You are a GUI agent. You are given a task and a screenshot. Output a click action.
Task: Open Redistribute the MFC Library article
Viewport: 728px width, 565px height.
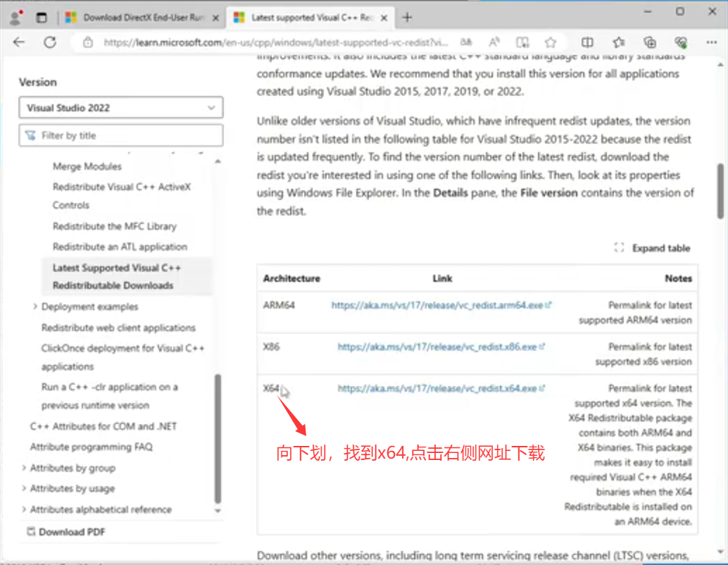(114, 226)
